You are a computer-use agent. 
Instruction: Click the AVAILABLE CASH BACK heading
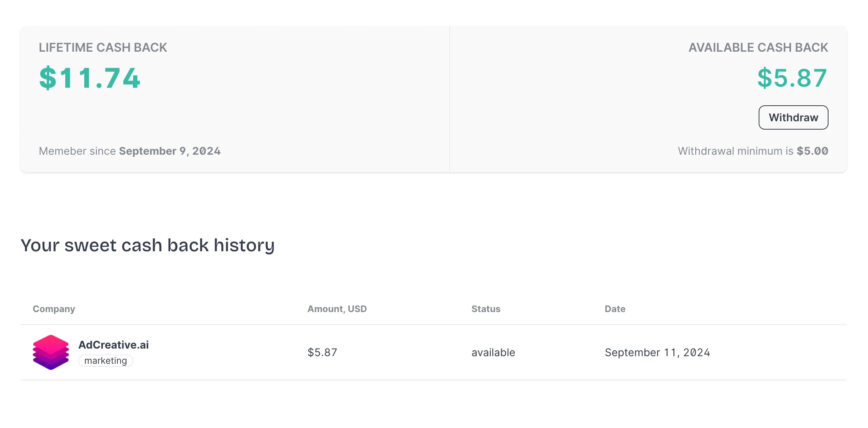[x=759, y=47]
